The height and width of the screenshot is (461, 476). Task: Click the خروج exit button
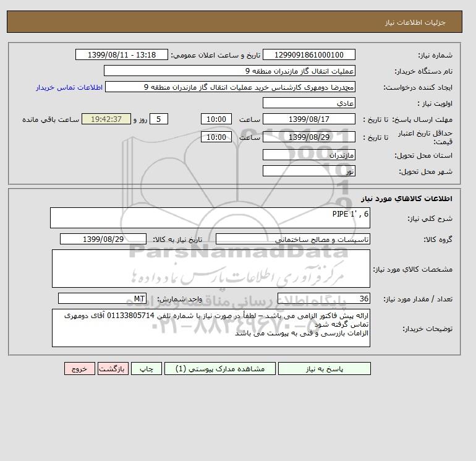point(80,369)
